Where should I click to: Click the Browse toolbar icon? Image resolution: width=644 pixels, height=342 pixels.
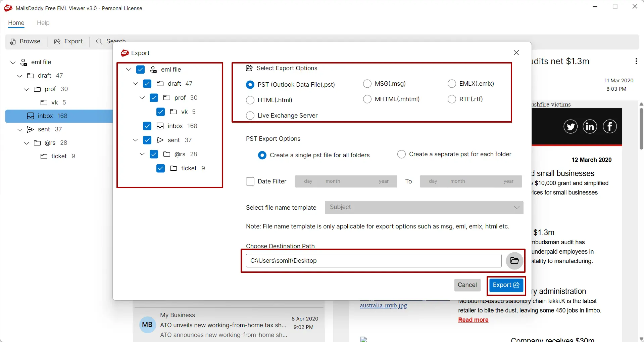point(12,41)
